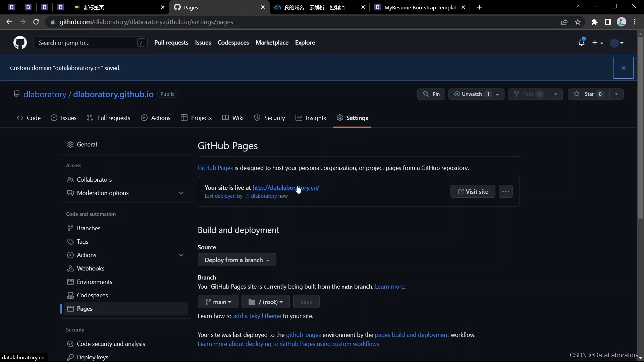Switch to the 我的域名 云解析 tab

tap(320, 7)
